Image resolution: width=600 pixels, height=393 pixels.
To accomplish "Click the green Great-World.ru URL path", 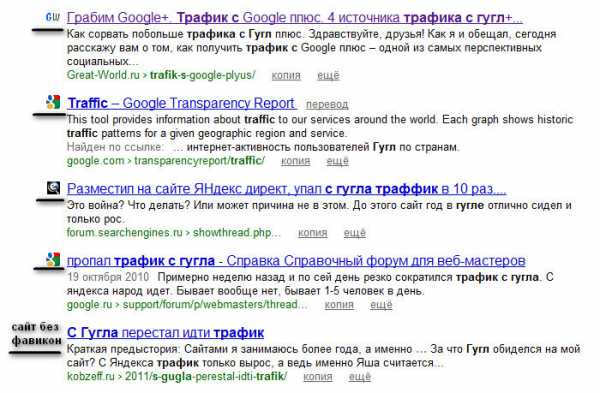I will (x=161, y=75).
